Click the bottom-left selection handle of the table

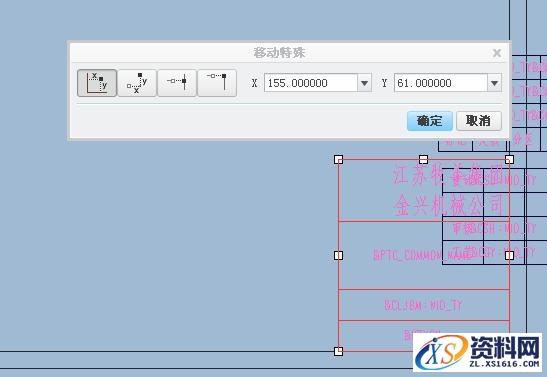tap(338, 351)
